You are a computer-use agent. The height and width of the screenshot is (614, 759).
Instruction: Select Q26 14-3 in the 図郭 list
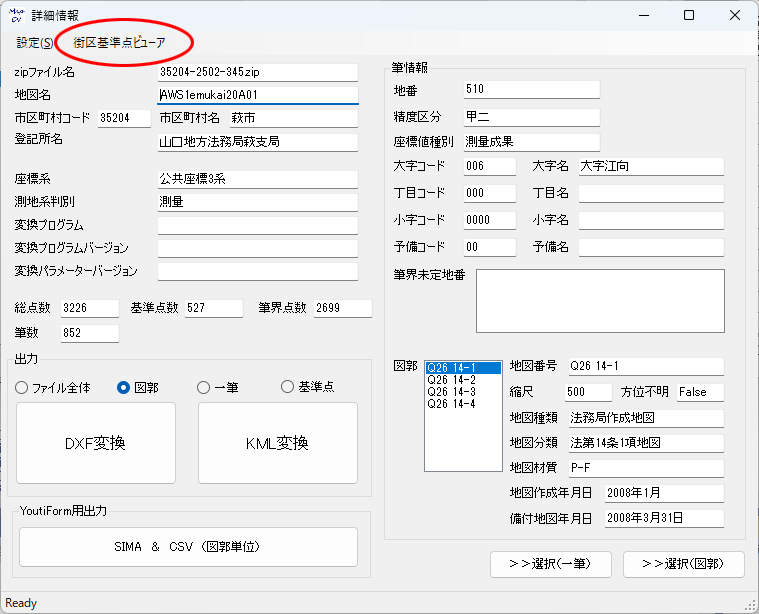tap(463, 392)
